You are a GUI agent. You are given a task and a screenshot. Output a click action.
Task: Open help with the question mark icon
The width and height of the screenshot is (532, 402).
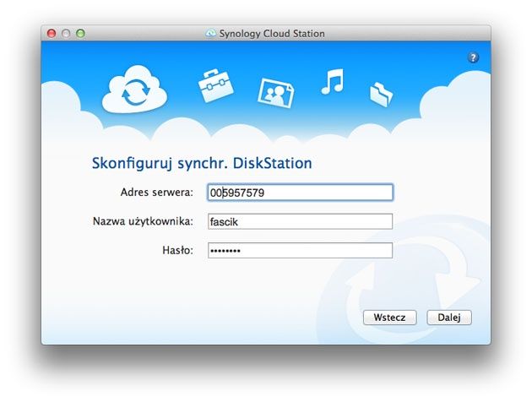pyautogui.click(x=473, y=57)
